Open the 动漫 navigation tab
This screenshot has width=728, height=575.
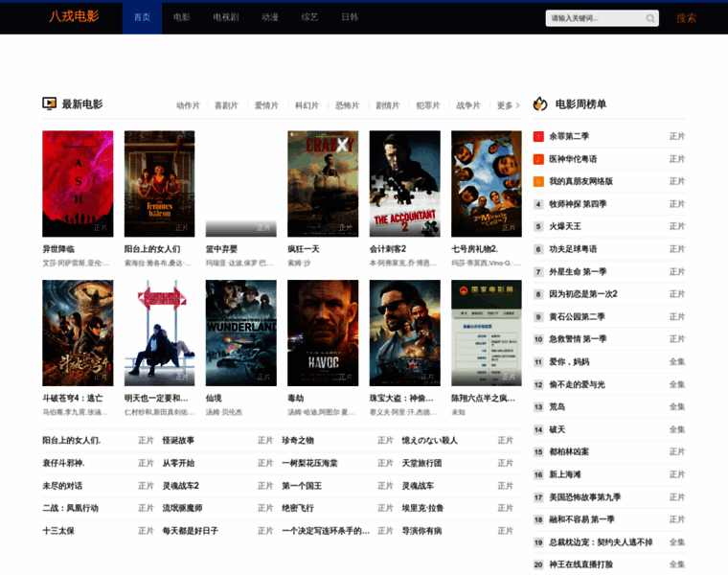click(x=270, y=17)
